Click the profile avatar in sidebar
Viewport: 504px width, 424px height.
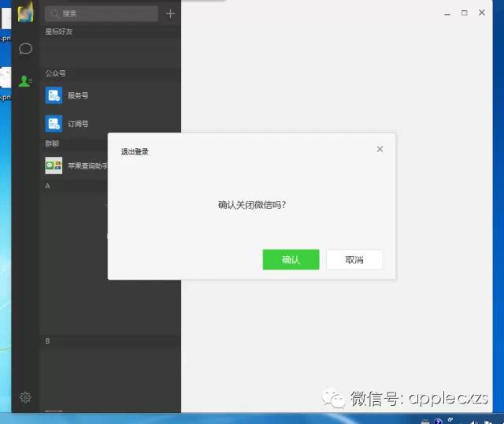(x=26, y=13)
